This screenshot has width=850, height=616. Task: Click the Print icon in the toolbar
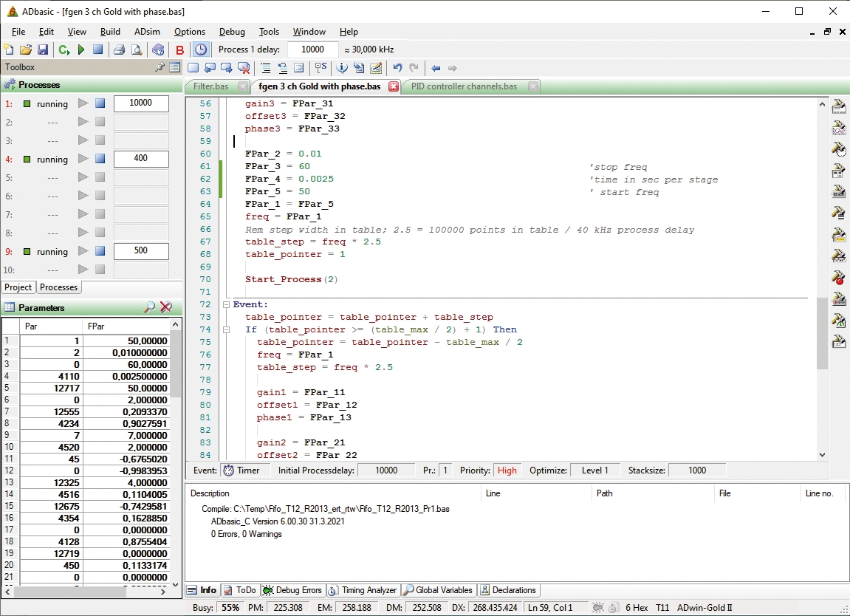[119, 49]
